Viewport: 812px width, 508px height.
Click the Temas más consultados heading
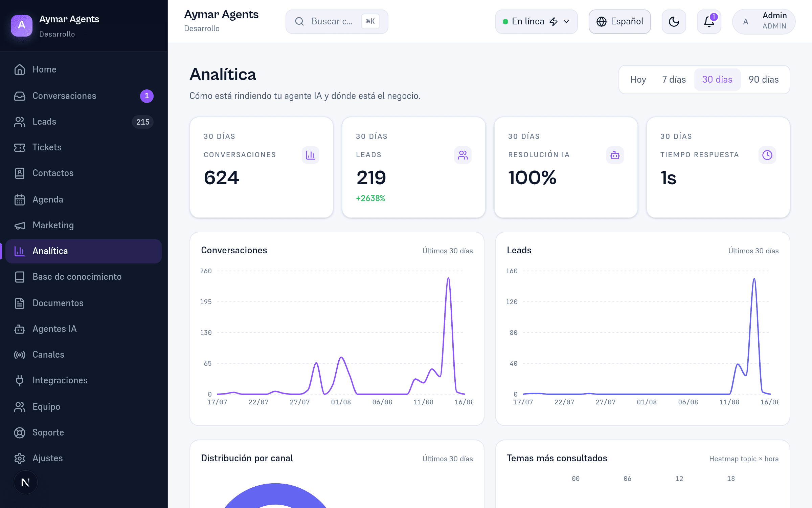point(557,458)
